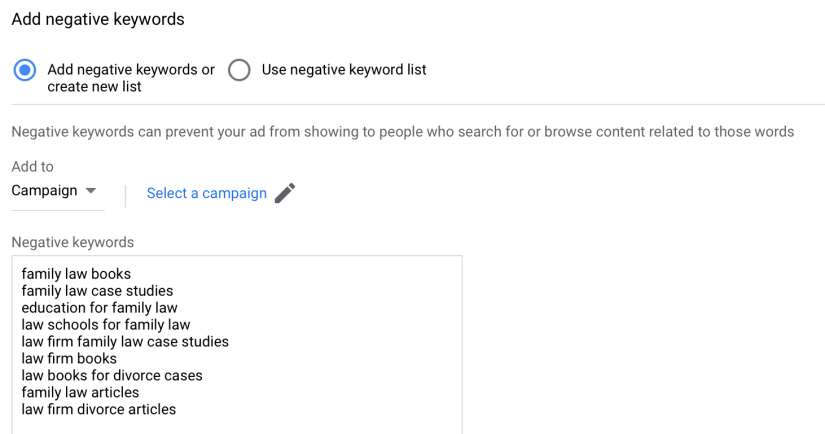Click the 'education for family law' keyword line

(99, 307)
